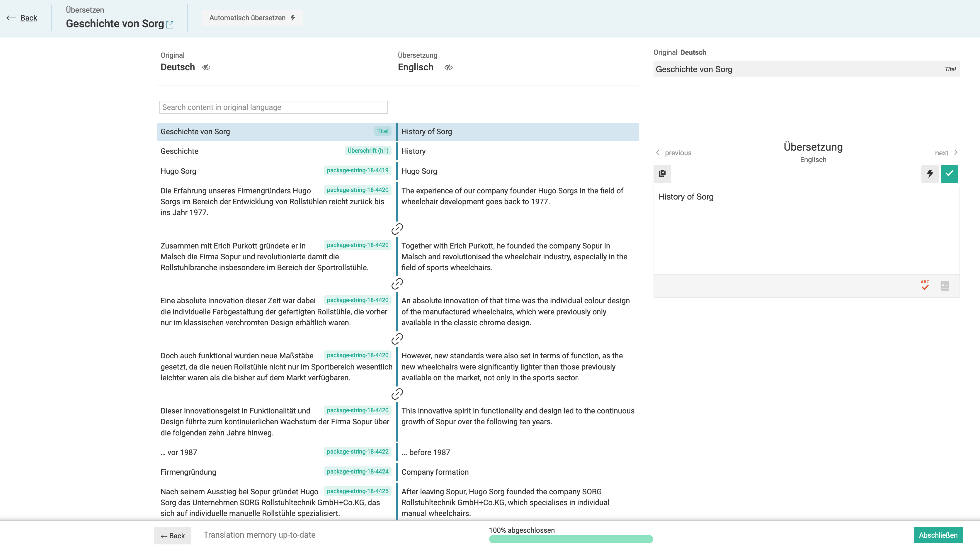The image size is (980, 545).
Task: Toggle visibility of Deutsch original column
Action: [x=206, y=67]
